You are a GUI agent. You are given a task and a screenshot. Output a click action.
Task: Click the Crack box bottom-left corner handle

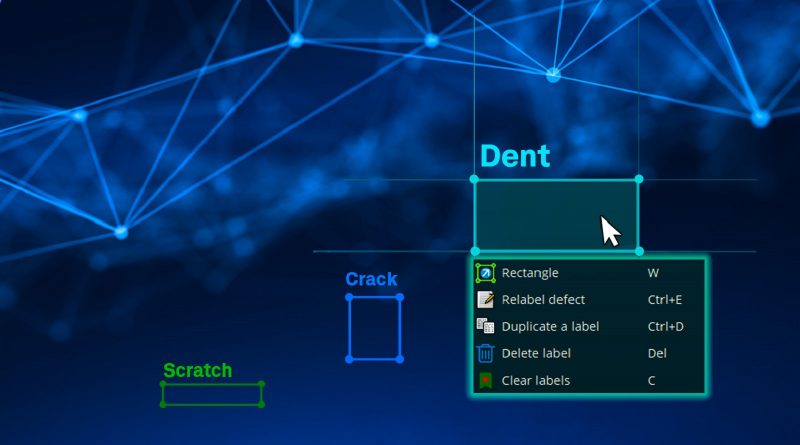coord(349,358)
